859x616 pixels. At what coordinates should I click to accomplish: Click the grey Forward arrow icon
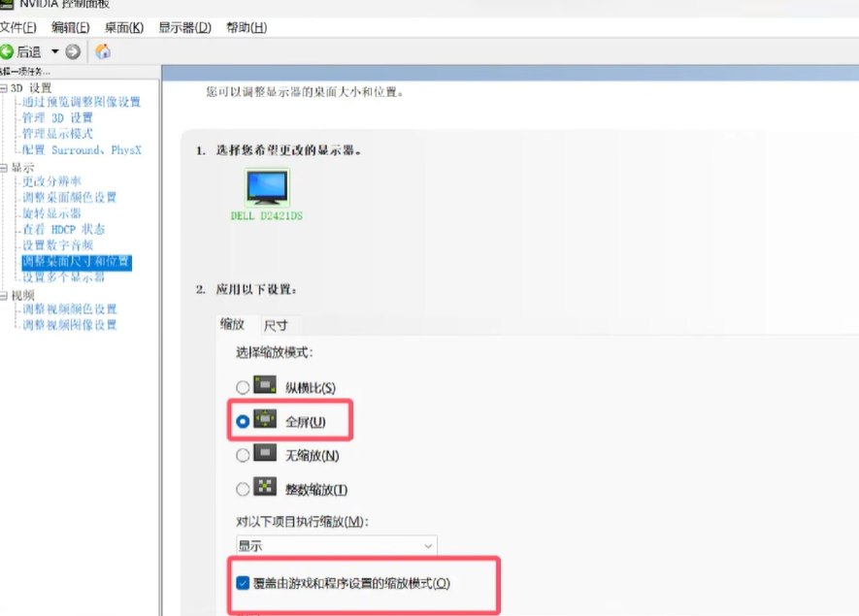(73, 51)
